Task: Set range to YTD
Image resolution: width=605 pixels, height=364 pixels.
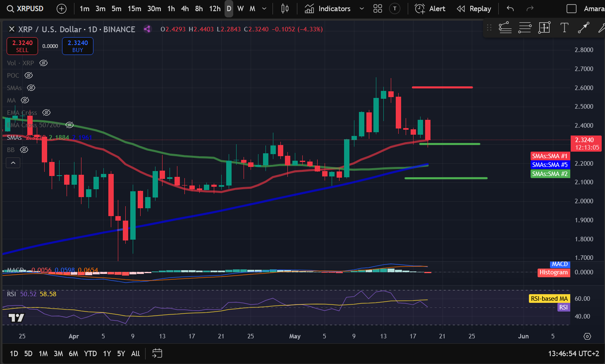Action: pos(90,354)
